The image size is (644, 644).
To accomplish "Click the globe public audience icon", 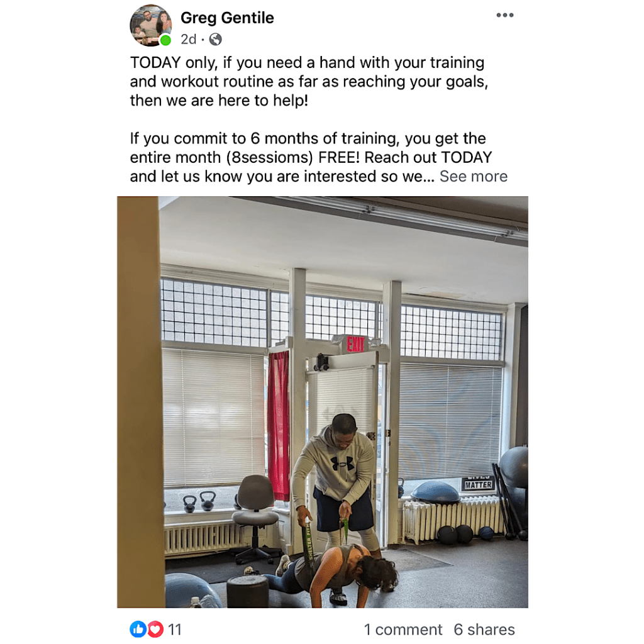I will 216,40.
